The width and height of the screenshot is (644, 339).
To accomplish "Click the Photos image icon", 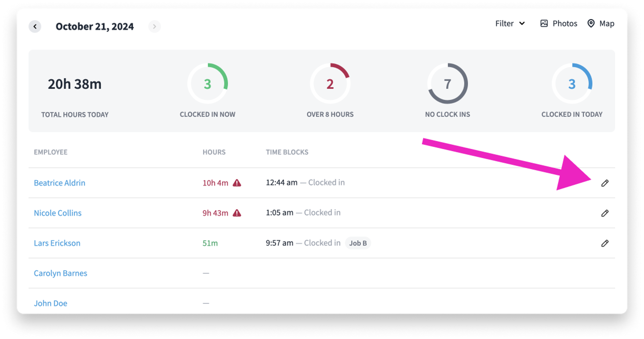I will point(544,24).
